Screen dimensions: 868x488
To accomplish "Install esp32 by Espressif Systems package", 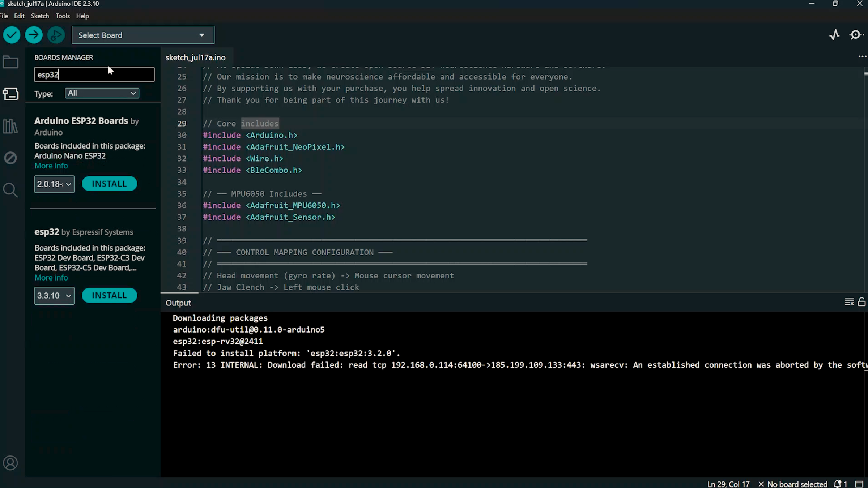I will (109, 295).
